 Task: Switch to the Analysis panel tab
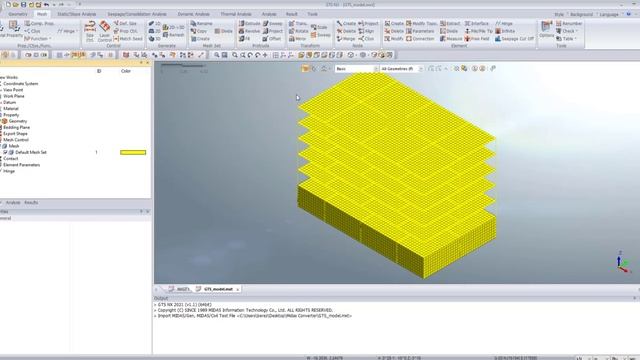13,202
